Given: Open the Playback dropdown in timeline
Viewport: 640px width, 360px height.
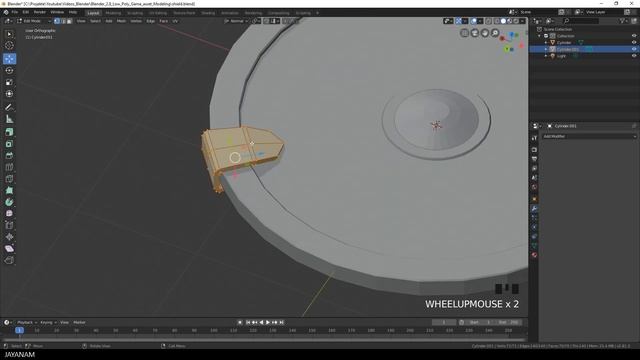Looking at the screenshot, I should tap(27, 322).
